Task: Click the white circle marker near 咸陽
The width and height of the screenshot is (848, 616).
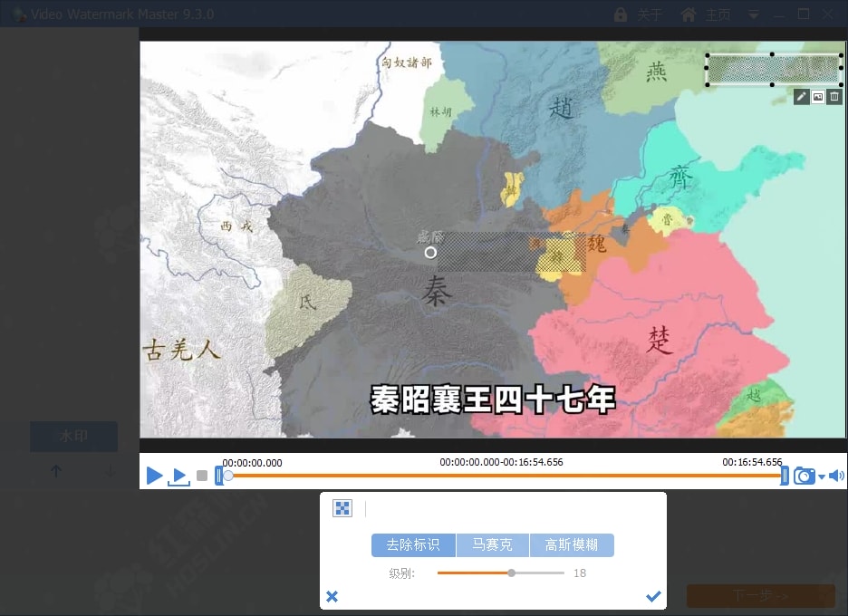Action: pos(430,253)
